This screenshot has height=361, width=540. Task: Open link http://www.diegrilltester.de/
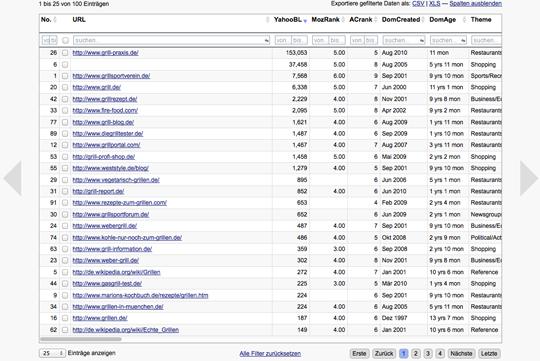tap(108, 134)
